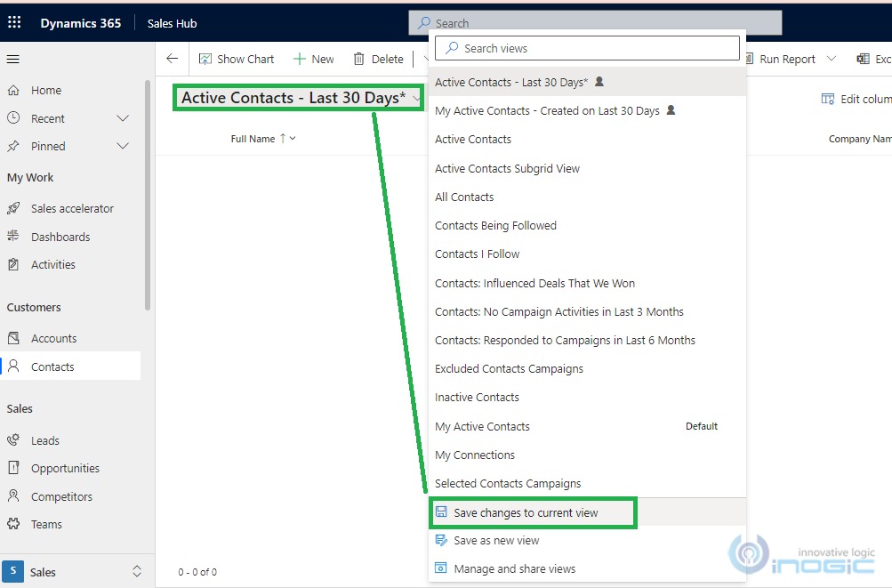Click the Edit columns button

coord(856,99)
